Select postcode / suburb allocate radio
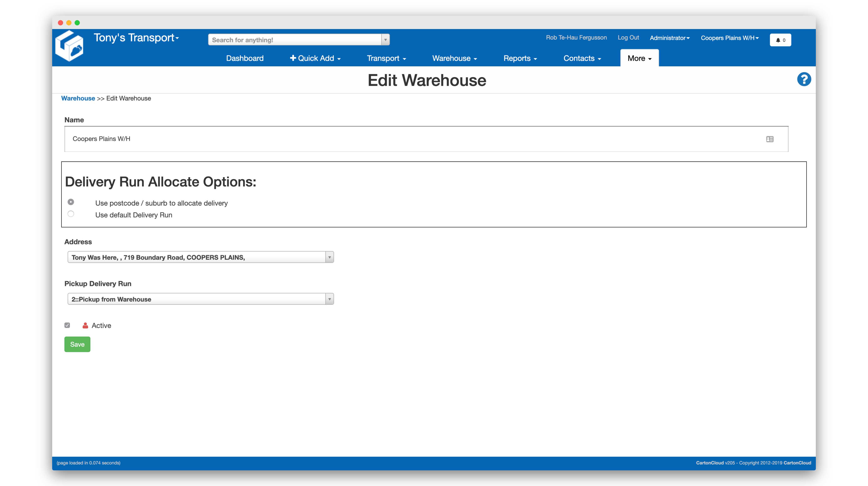The image size is (868, 486). point(71,202)
